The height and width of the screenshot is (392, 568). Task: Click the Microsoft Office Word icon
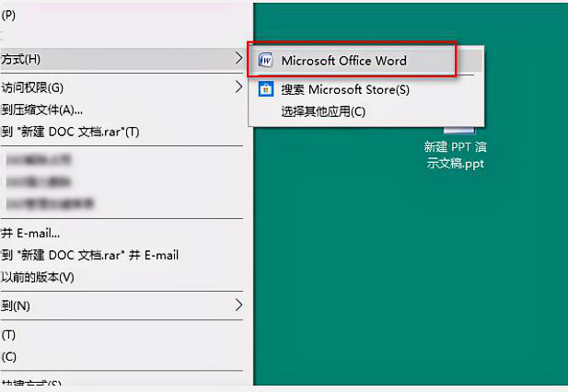[x=267, y=61]
